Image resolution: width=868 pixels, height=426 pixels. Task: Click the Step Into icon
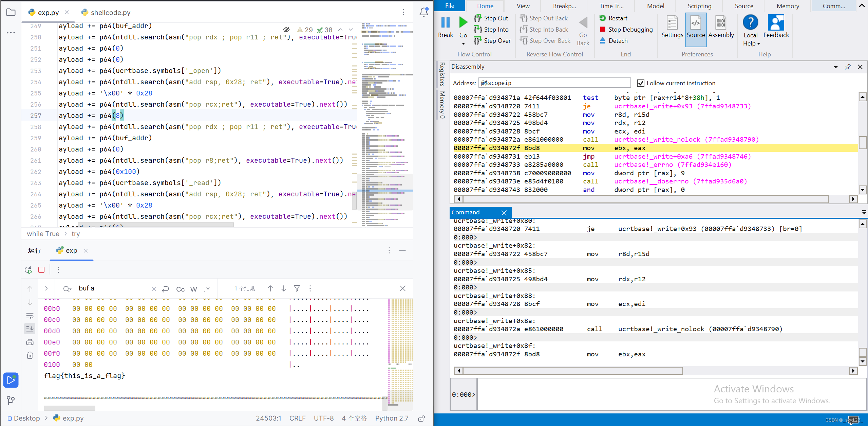(x=478, y=30)
